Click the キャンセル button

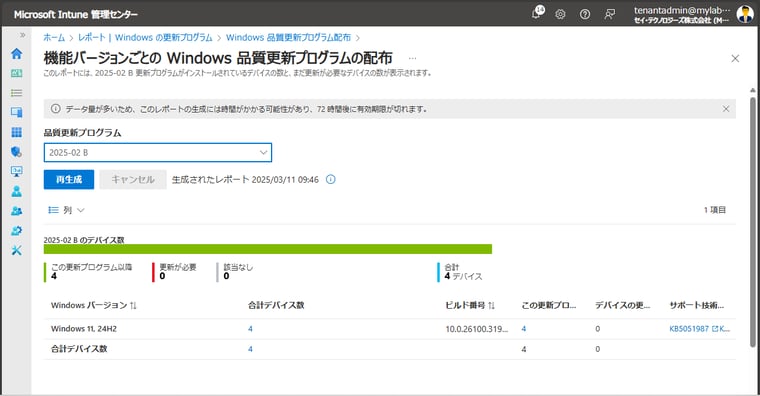[133, 179]
